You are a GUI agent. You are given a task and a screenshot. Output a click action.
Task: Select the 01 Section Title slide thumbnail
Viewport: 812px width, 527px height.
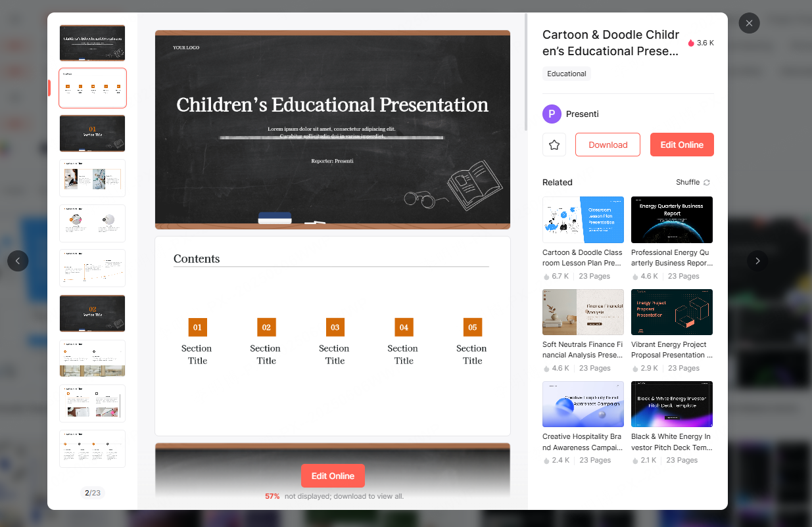92,133
